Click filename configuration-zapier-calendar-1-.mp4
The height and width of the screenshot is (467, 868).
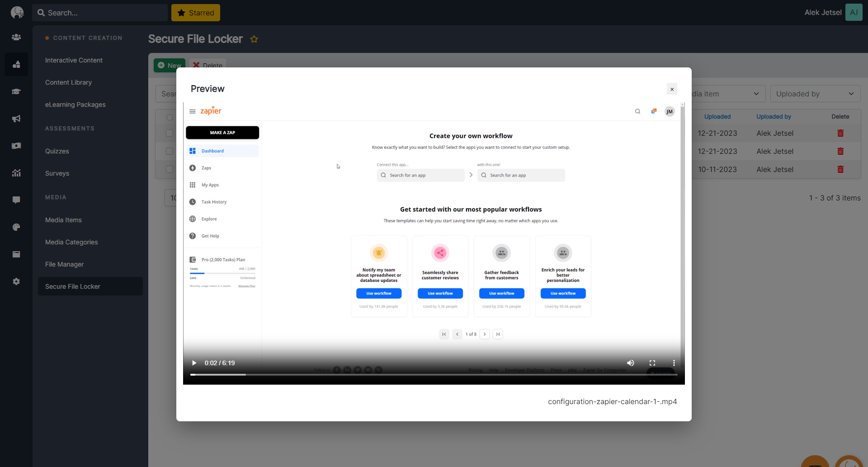click(612, 401)
